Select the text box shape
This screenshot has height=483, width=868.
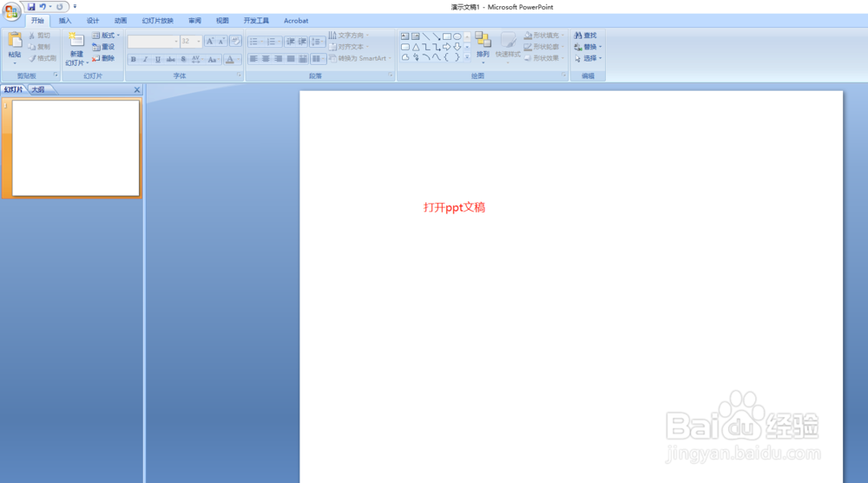404,36
